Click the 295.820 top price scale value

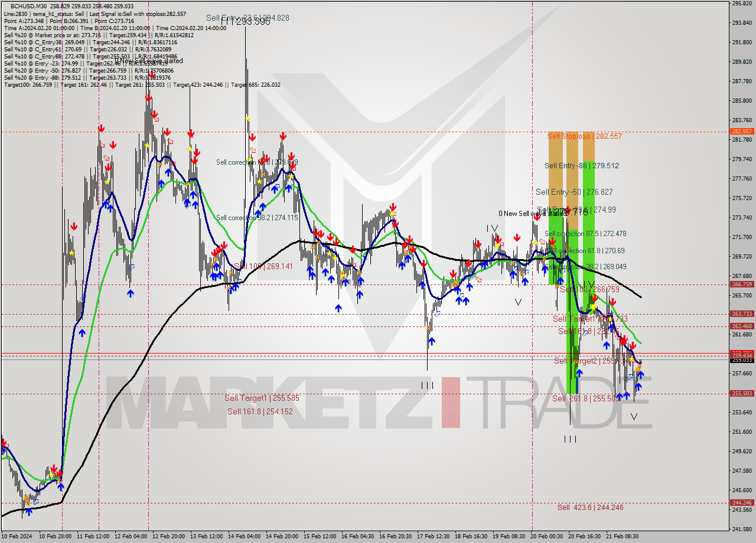click(x=743, y=4)
